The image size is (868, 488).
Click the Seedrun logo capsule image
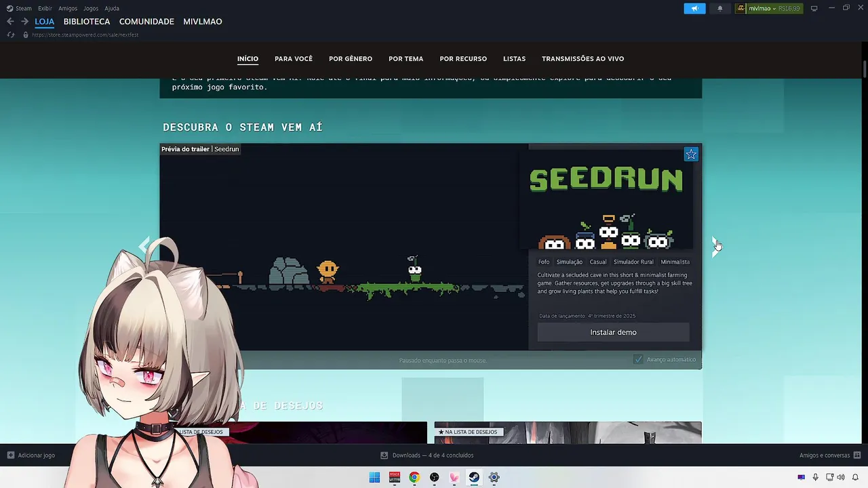pyautogui.click(x=606, y=201)
